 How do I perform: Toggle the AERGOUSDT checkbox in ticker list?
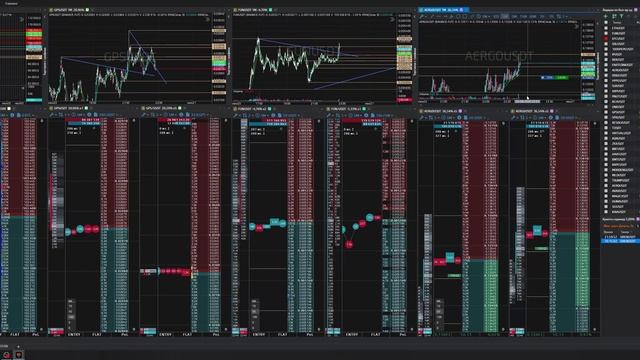pos(607,70)
